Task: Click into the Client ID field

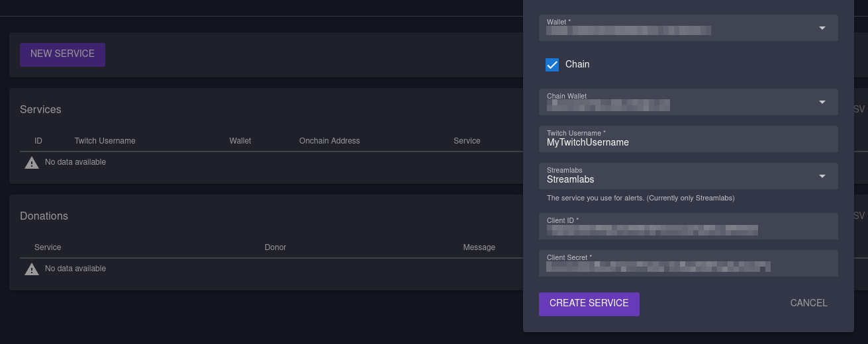Action: [688, 230]
